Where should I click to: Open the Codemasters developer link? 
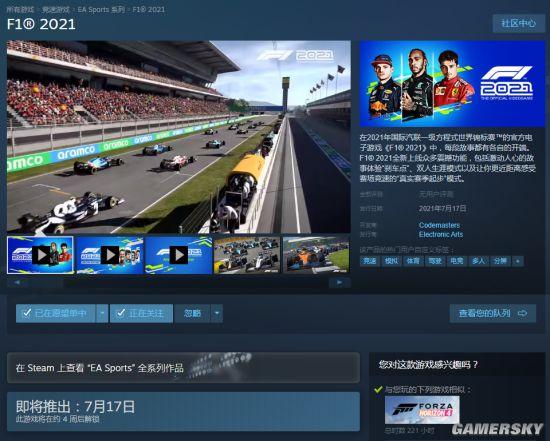439,225
